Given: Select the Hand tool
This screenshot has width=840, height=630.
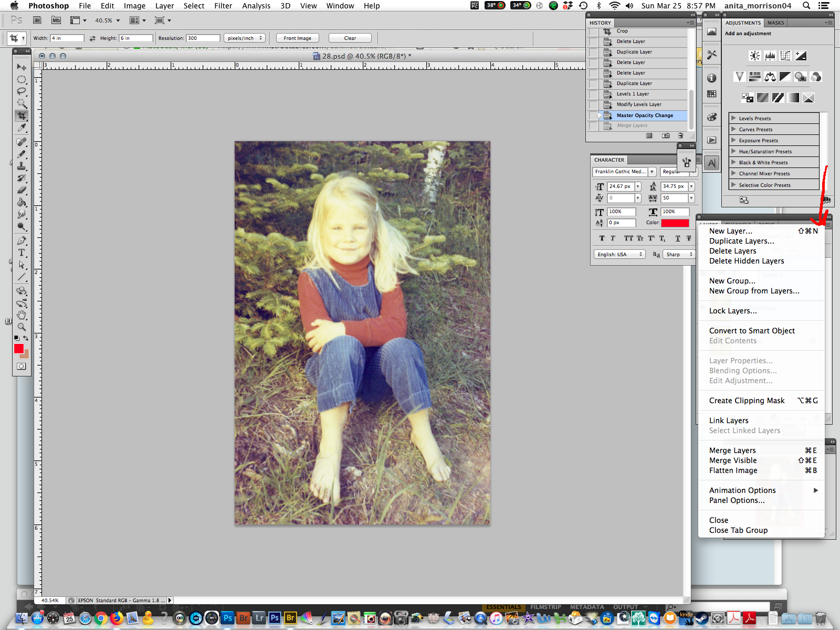Looking at the screenshot, I should (x=22, y=314).
